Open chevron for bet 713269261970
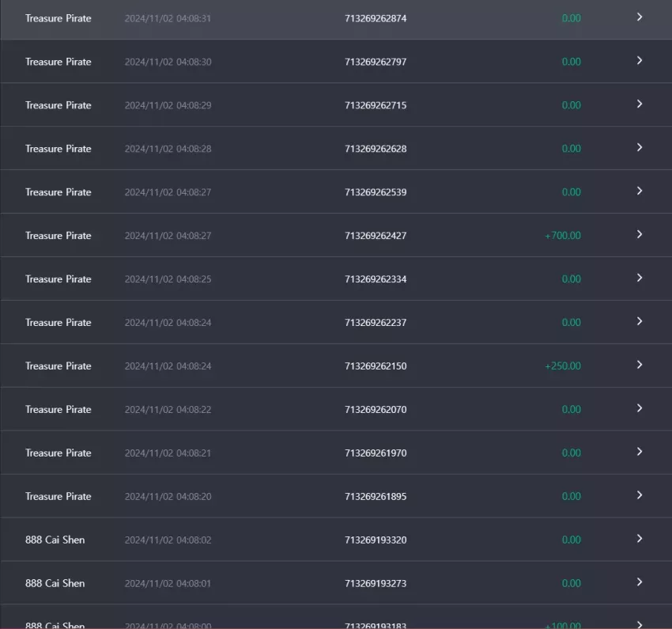Viewport: 672px width, 629px height. pos(639,452)
